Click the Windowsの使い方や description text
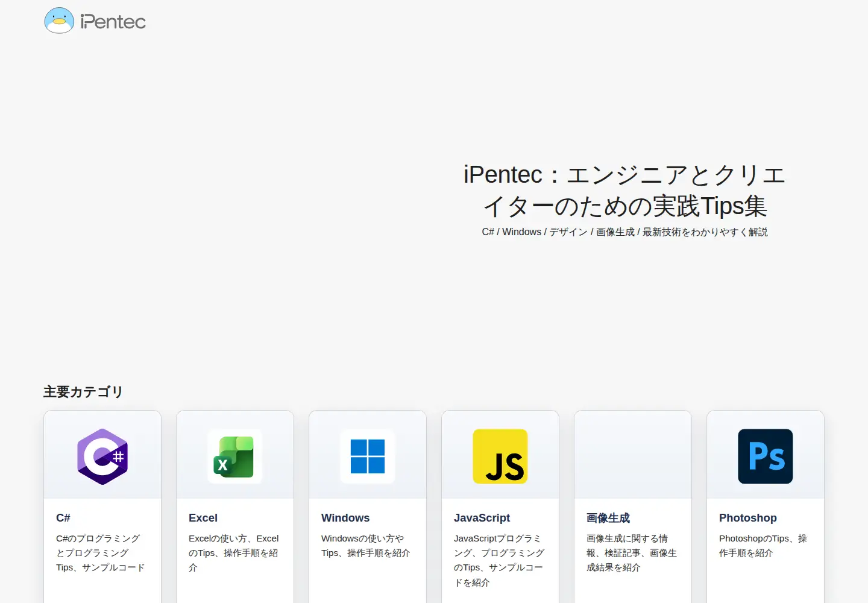Image resolution: width=868 pixels, height=603 pixels. [366, 546]
